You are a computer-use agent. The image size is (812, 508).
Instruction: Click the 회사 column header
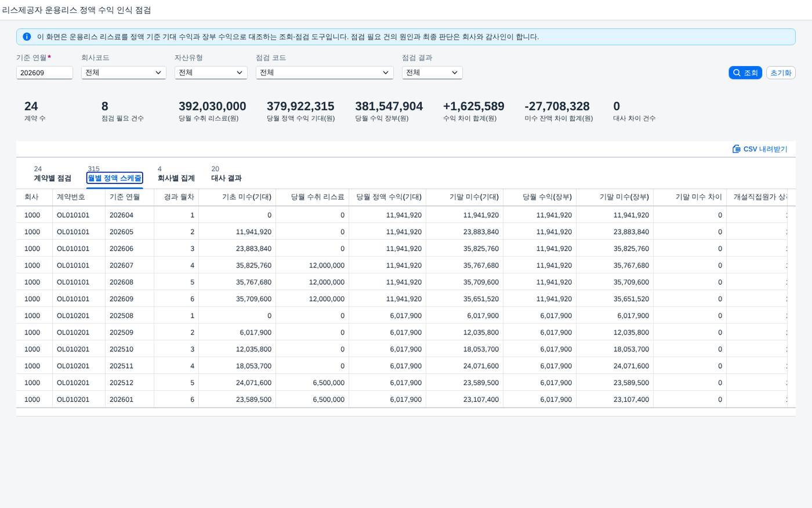click(x=34, y=197)
